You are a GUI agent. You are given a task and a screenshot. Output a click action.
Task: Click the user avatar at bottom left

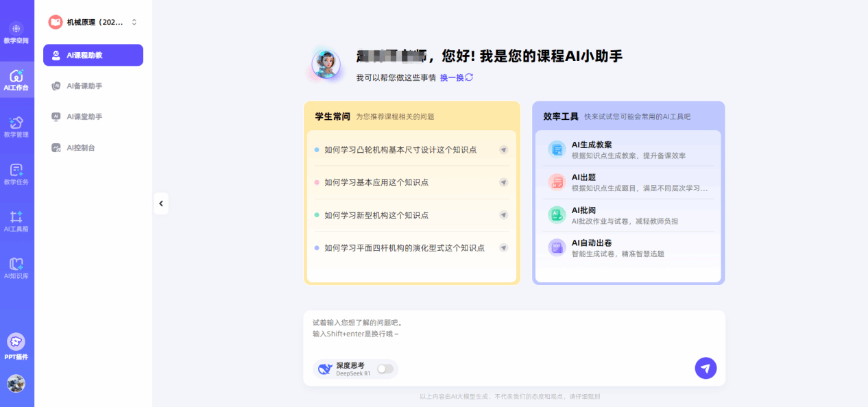pyautogui.click(x=16, y=384)
